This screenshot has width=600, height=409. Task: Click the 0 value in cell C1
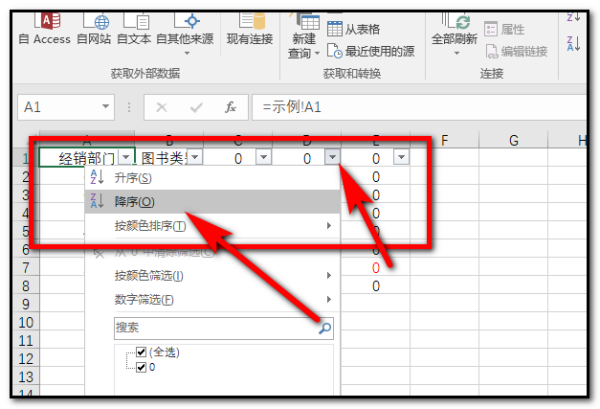[238, 158]
